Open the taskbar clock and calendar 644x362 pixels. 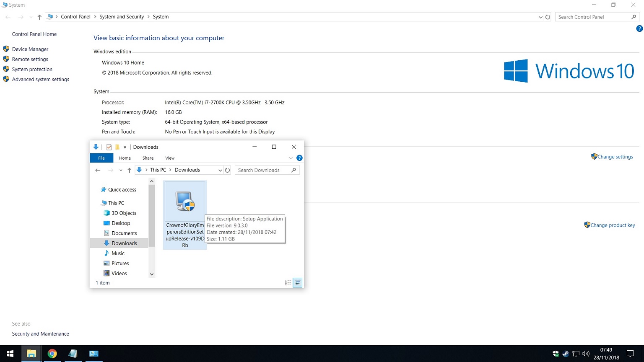point(606,354)
